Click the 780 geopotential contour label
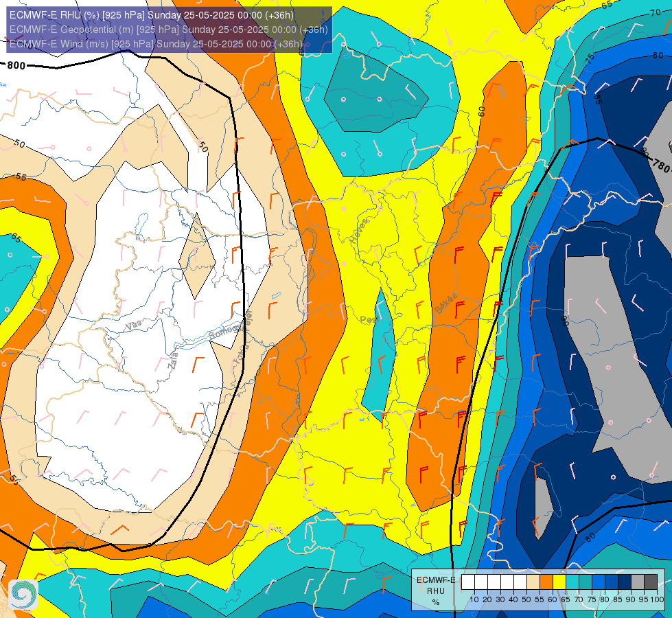Screen dimensions: 672x618 pyautogui.click(x=661, y=165)
